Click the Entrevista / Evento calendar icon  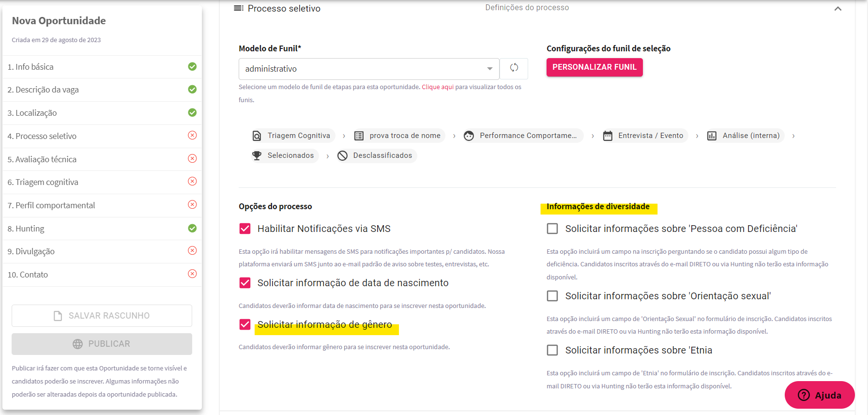(608, 136)
